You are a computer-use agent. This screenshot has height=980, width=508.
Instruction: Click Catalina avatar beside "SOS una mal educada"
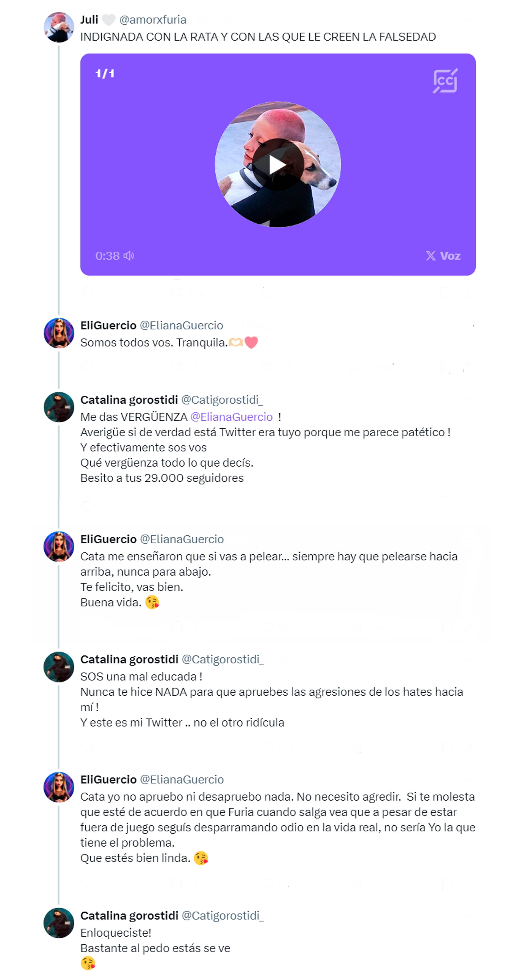tap(59, 666)
